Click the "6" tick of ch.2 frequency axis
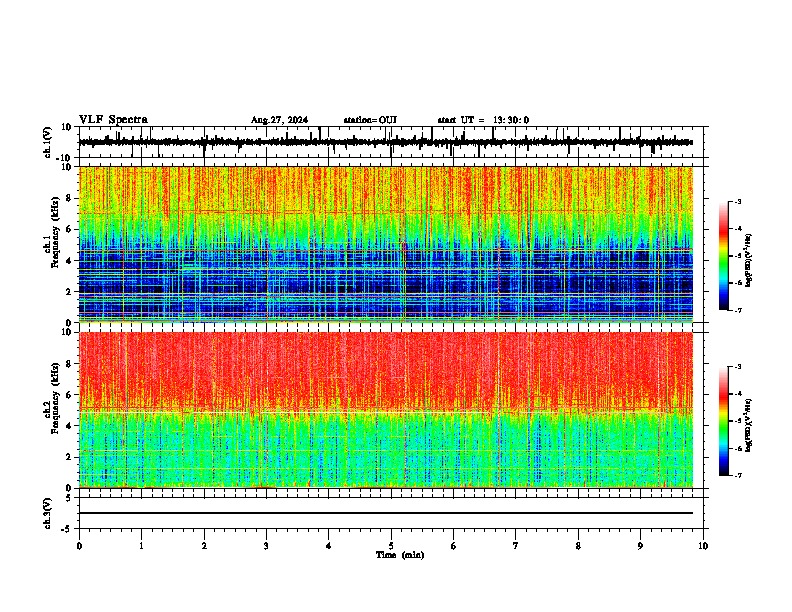Screen dimensions: 792x612 pyautogui.click(x=69, y=395)
